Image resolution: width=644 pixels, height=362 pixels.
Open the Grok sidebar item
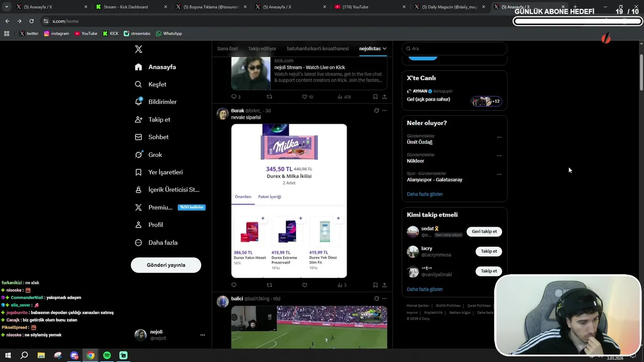tap(148, 154)
